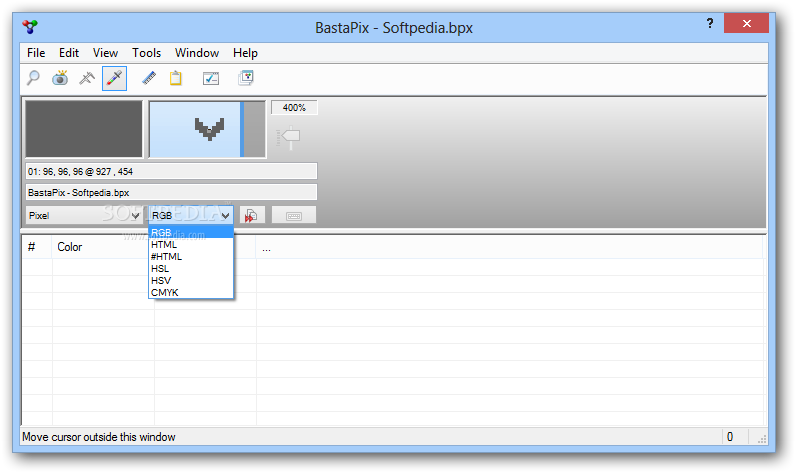Click the question mark help button
Image resolution: width=796 pixels, height=473 pixels.
click(710, 23)
